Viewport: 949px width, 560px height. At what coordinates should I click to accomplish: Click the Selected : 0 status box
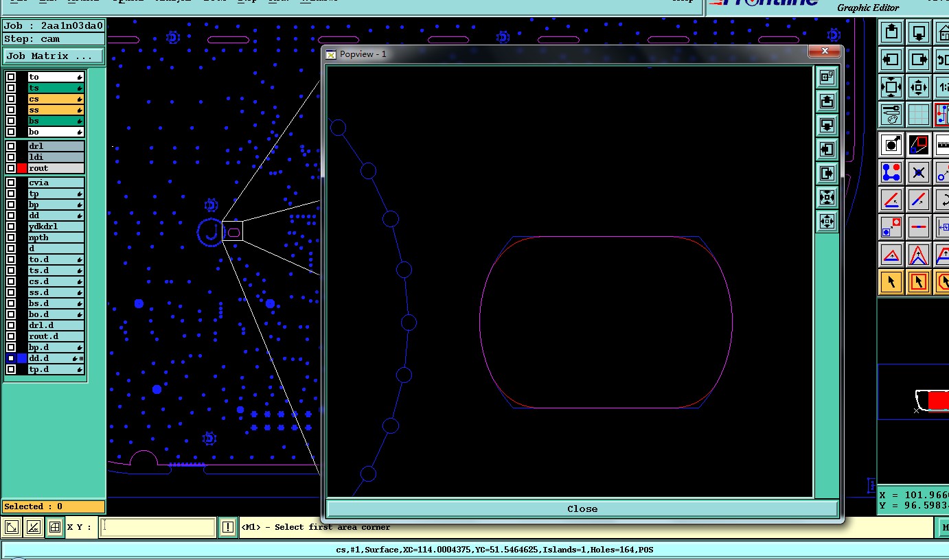tap(54, 506)
